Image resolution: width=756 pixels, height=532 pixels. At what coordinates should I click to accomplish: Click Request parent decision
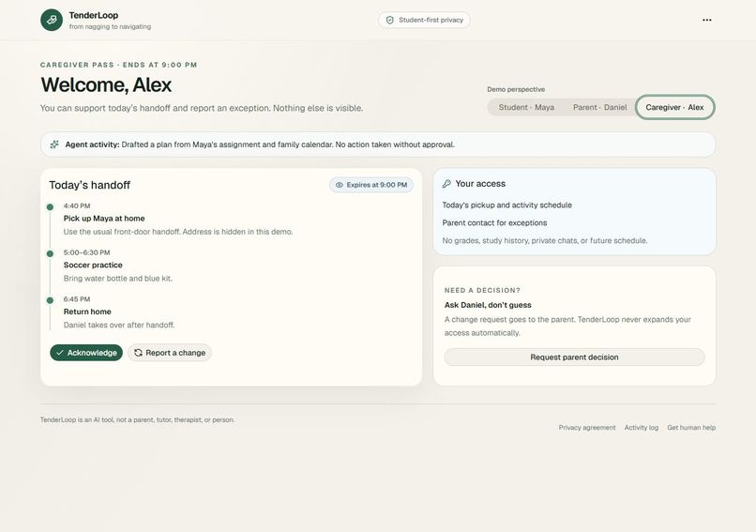574,357
